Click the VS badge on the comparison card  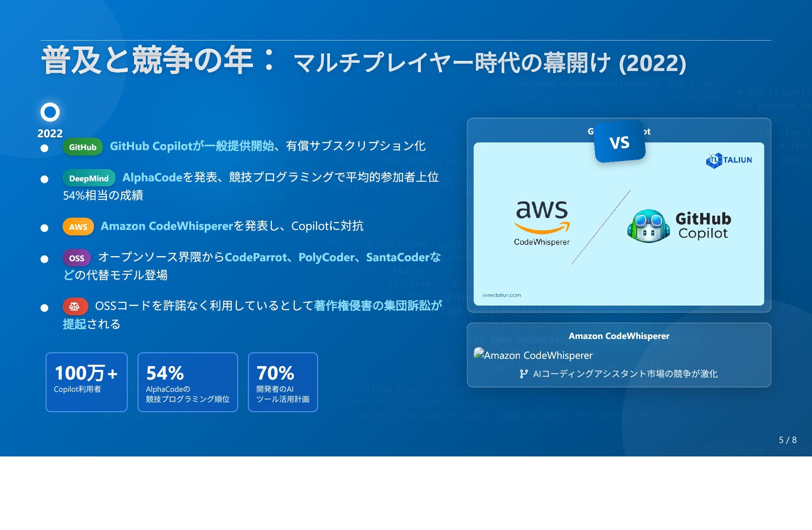coord(620,142)
